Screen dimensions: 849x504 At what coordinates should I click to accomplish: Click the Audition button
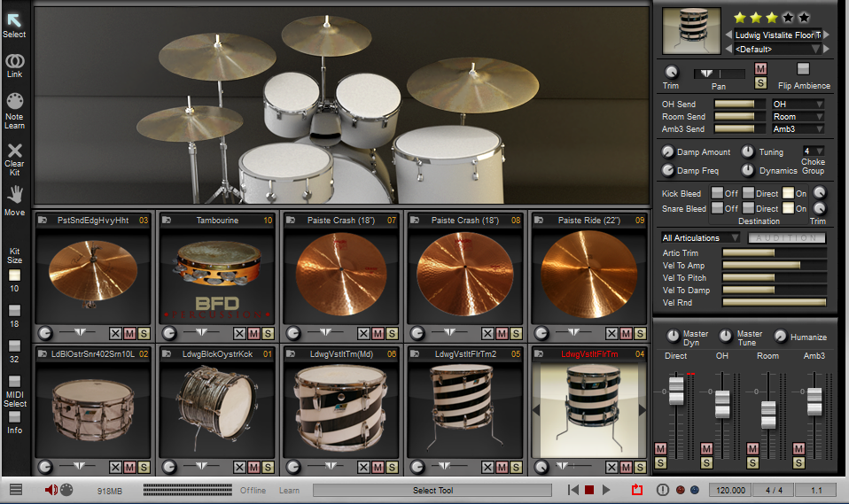click(x=787, y=237)
